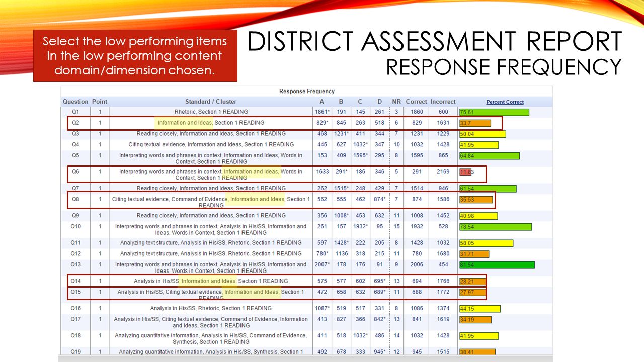The height and width of the screenshot is (362, 644).
Task: Click the 1136 answer B cell for Q12
Action: [x=341, y=253]
